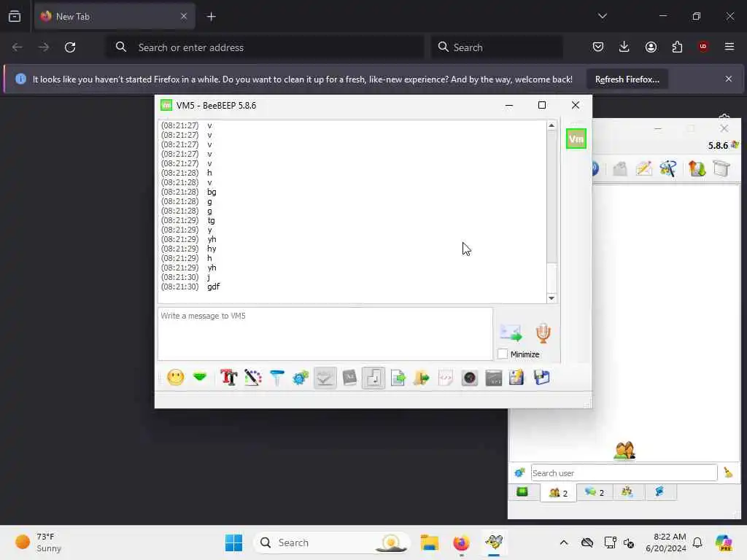Toggle the send-on-Enter key option
747x560 pixels.
(373, 378)
